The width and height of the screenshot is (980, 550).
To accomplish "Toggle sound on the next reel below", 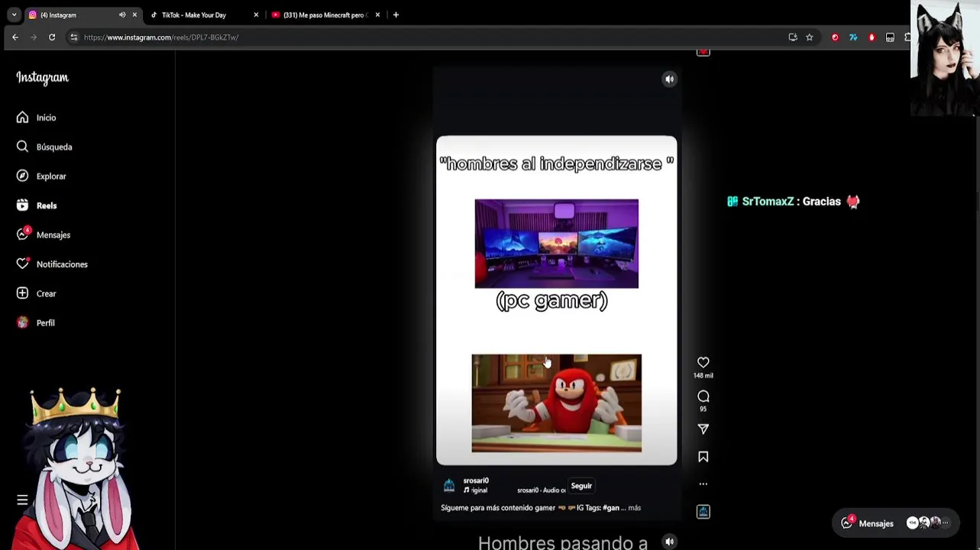I will 669,542.
